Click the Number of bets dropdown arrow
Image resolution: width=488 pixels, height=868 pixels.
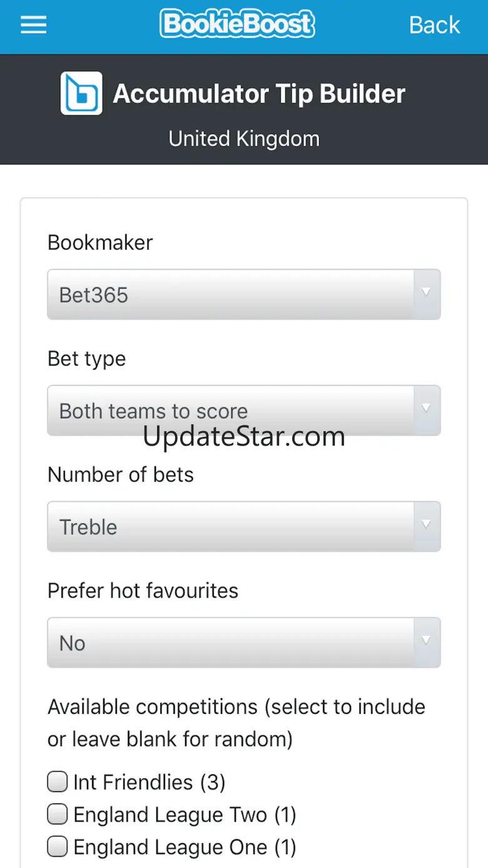tap(426, 524)
